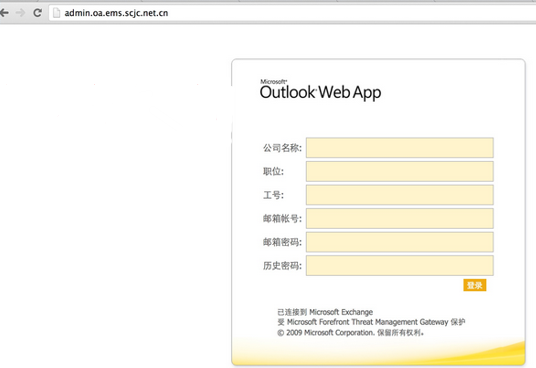Click the 历史密码 label
Image resolution: width=536 pixels, height=368 pixels.
[x=282, y=266]
